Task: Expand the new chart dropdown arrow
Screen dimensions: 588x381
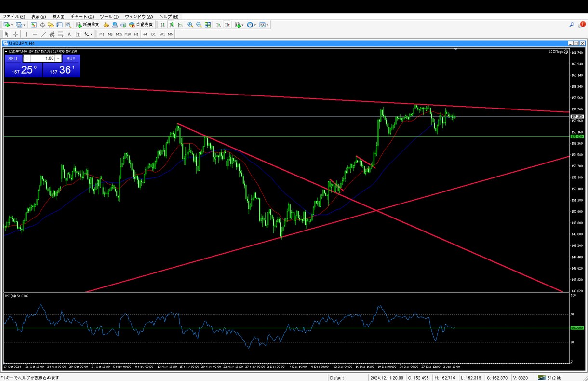Action: pyautogui.click(x=12, y=25)
